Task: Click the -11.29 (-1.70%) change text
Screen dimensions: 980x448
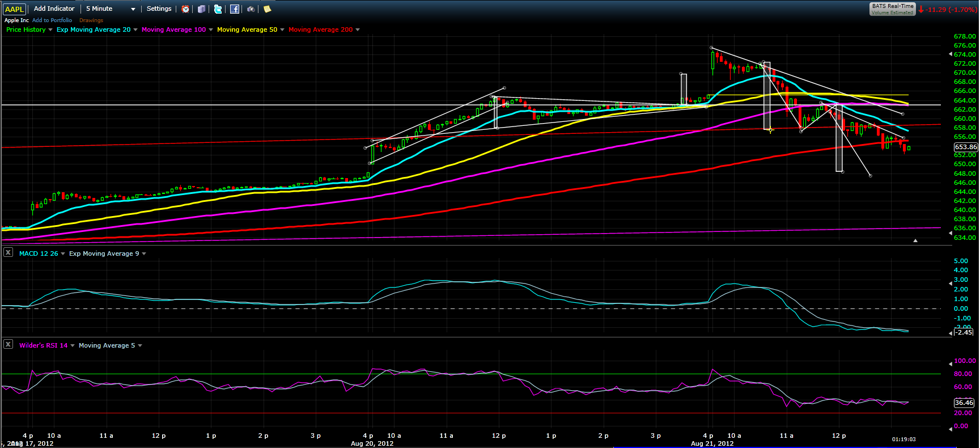Action: click(952, 10)
